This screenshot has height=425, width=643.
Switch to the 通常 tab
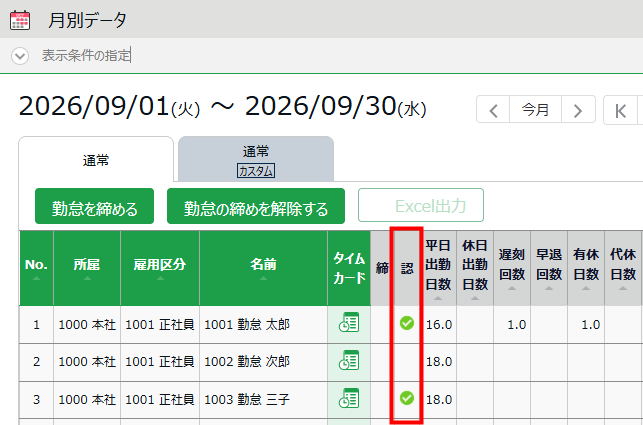96,160
